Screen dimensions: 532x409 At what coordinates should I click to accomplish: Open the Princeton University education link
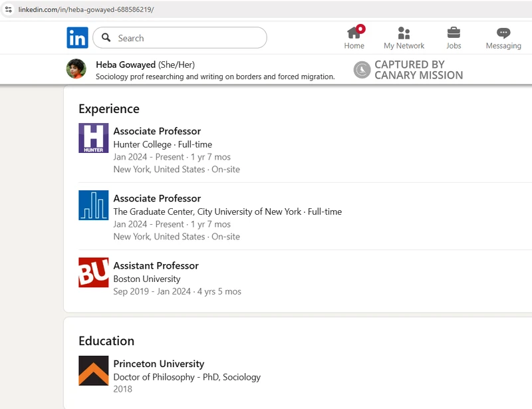[158, 364]
